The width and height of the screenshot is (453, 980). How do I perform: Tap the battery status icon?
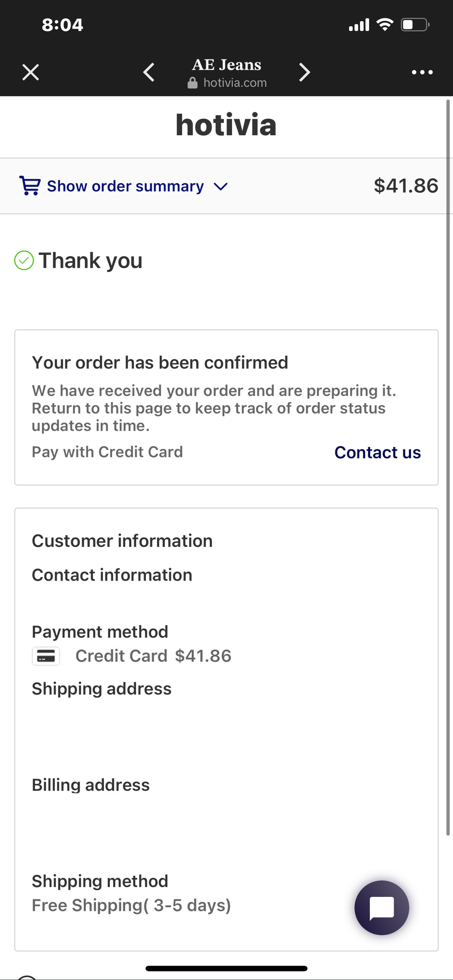coord(415,25)
